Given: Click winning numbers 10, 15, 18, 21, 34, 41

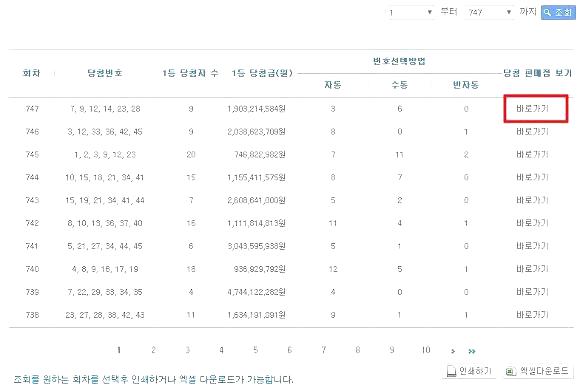Looking at the screenshot, I should 105,178.
